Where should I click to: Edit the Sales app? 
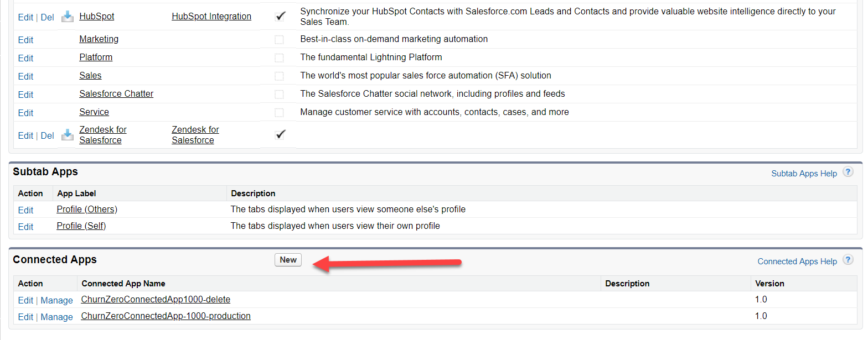click(x=25, y=76)
